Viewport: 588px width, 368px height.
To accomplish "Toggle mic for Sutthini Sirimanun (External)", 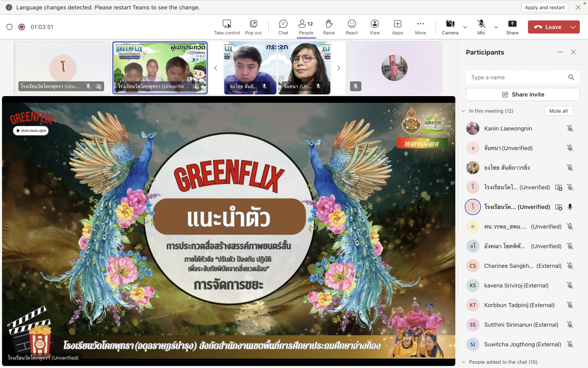I will [x=570, y=325].
